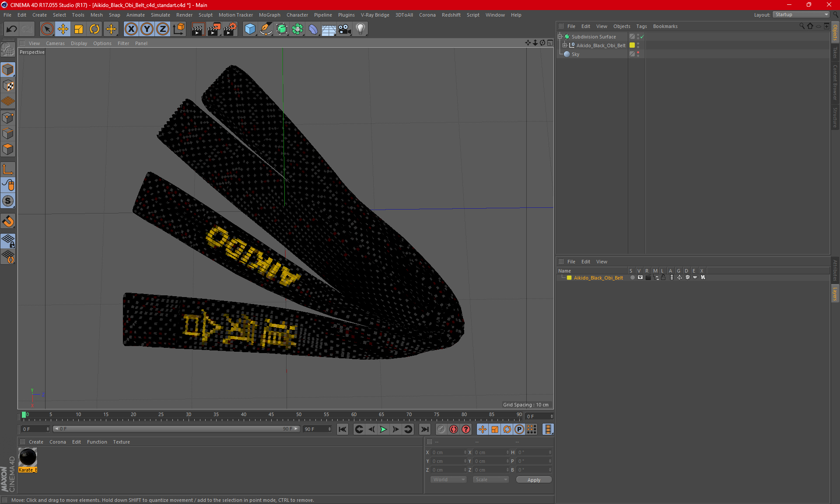
Task: Toggle layer render for Aikido_Black_Obi_Belt
Action: (x=648, y=277)
